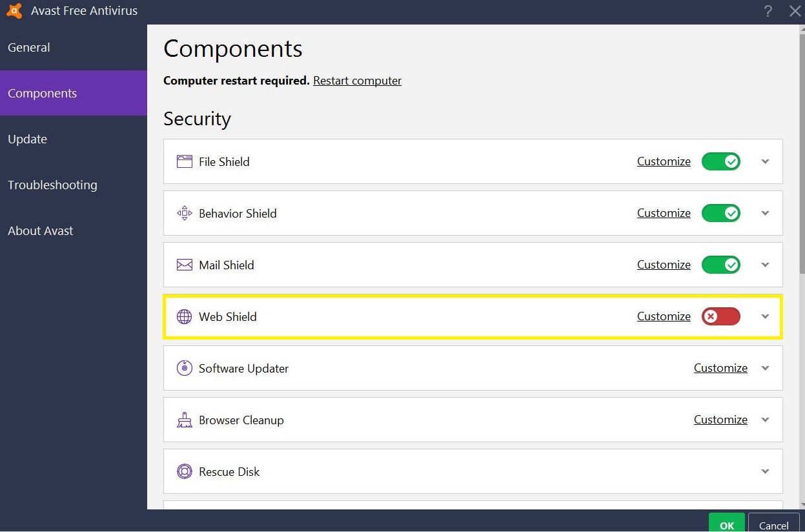Viewport: 805px width, 532px height.
Task: Click the Behavior Shield arrows icon
Action: point(185,213)
